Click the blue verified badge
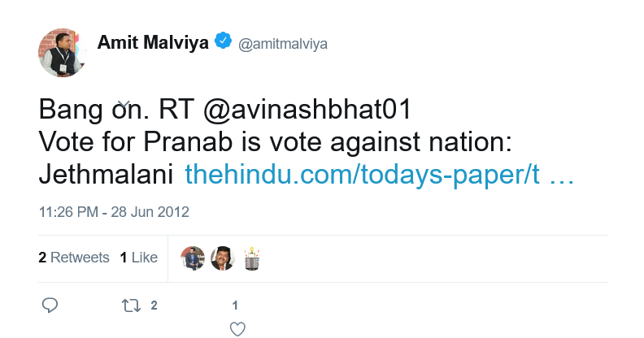The height and width of the screenshot is (338, 644). point(224,41)
